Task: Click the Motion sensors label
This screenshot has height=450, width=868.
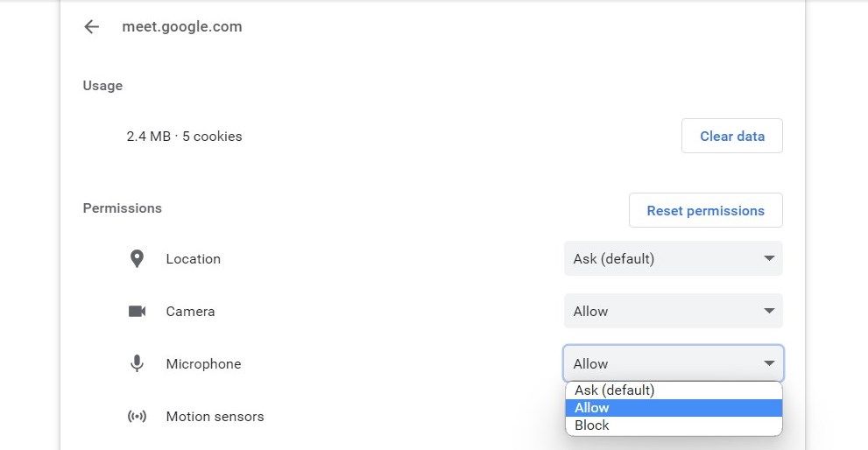Action: [215, 417]
